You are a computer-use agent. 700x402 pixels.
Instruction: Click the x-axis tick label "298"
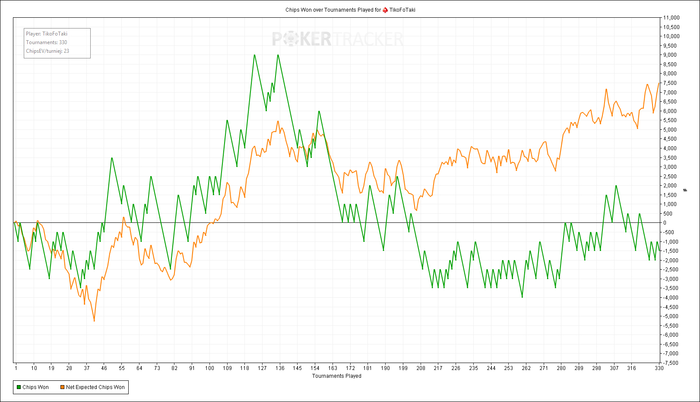(596, 368)
